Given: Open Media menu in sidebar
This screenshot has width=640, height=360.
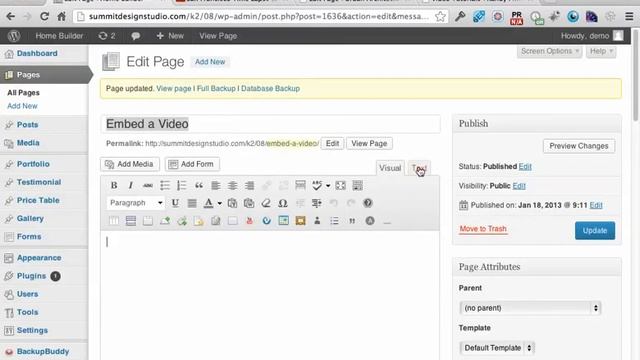Looking at the screenshot, I should tap(28, 143).
